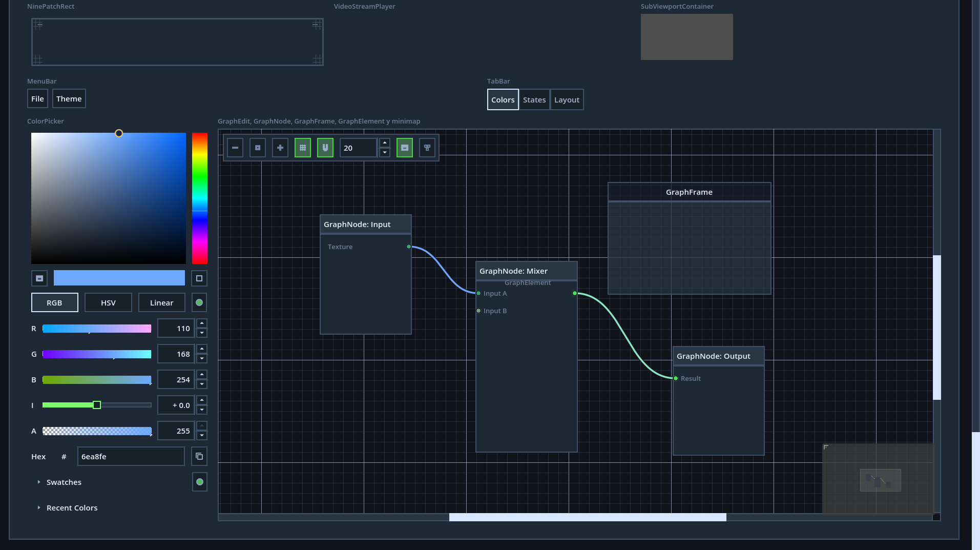Click the picker shape button right of sample
Image resolution: width=980 pixels, height=550 pixels.
pyautogui.click(x=199, y=278)
